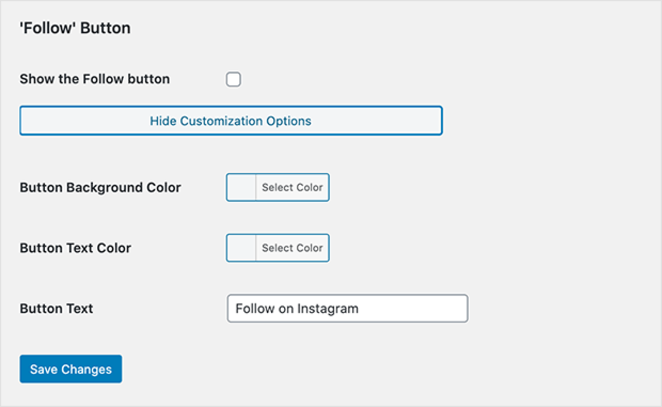Tick the box to show Follow button
662x407 pixels.
[x=233, y=80]
